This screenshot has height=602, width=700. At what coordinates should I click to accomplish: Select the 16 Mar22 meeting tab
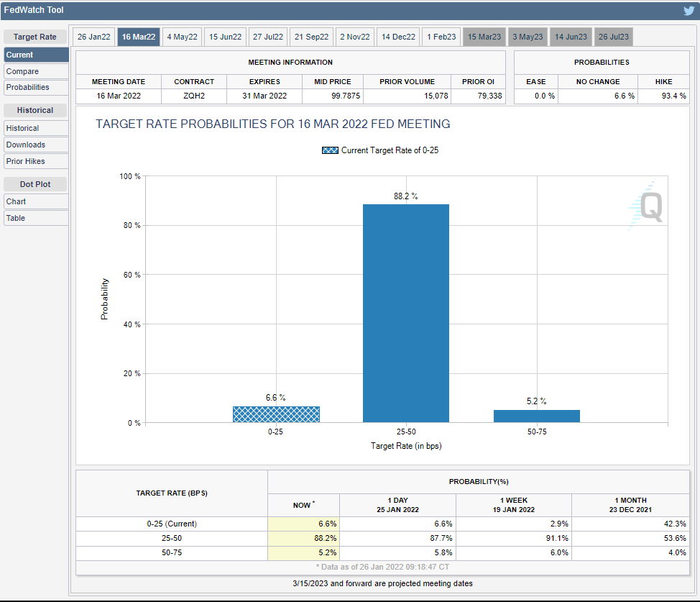139,37
